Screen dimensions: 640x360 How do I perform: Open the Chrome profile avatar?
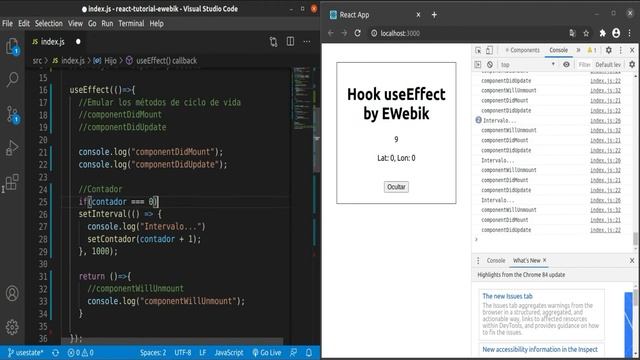click(616, 33)
